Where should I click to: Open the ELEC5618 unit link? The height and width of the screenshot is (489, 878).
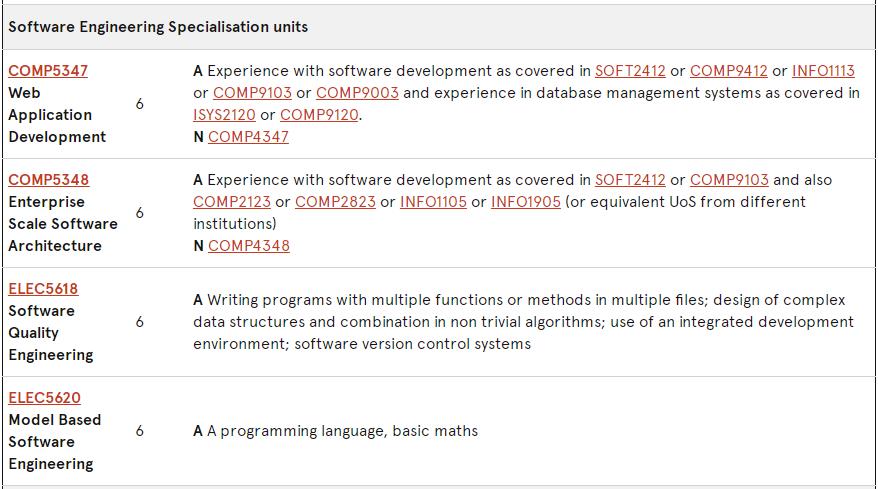43,289
